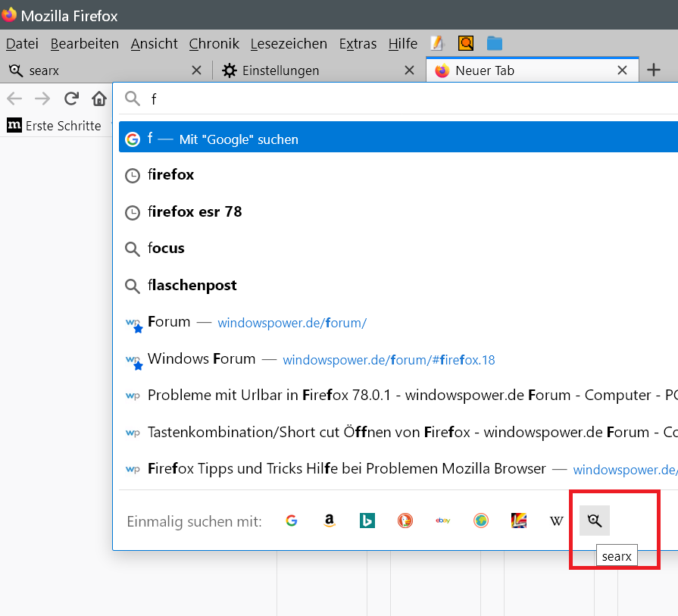The image size is (678, 616).
Task: Open the Ansicht menu
Action: (x=155, y=44)
